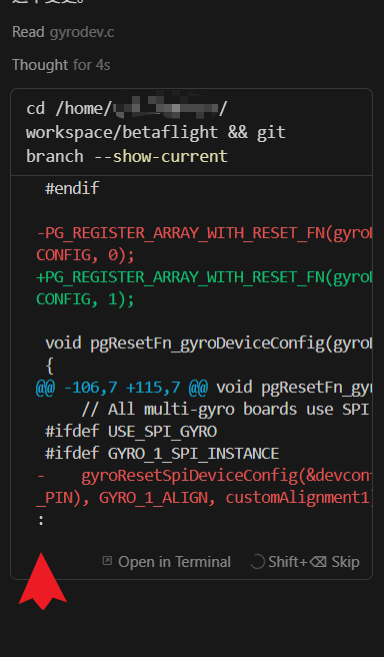Select the added 'CONFIG, 1);' line
Screen dimensions: 384x657
click(86, 299)
